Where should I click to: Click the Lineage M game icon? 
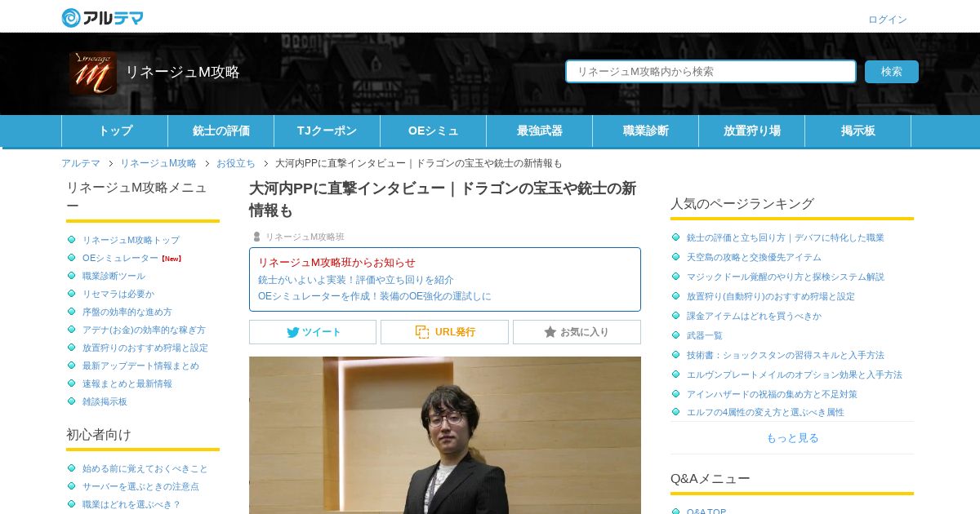click(92, 73)
